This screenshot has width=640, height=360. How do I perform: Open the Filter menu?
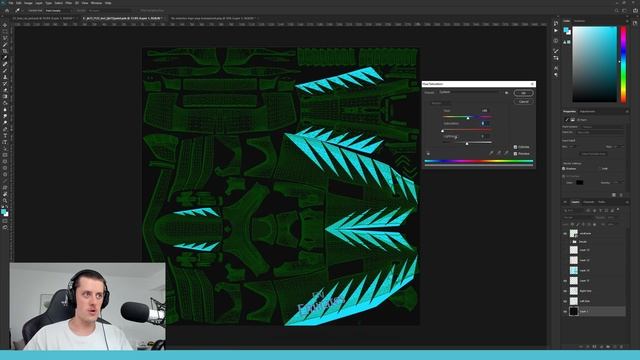coord(69,3)
